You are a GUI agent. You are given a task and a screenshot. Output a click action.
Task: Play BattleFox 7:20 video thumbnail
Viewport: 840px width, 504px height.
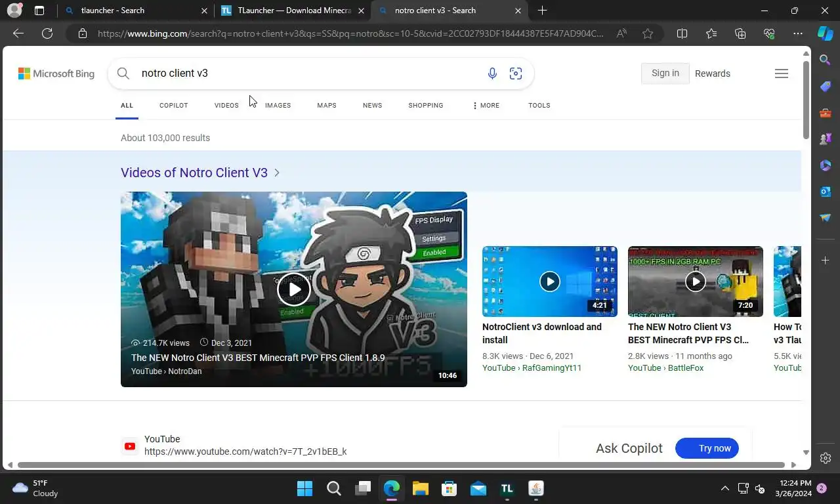696,282
